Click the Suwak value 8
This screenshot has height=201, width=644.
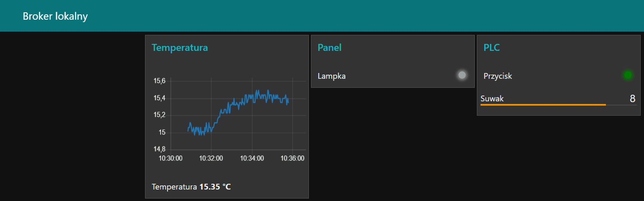pos(633,98)
